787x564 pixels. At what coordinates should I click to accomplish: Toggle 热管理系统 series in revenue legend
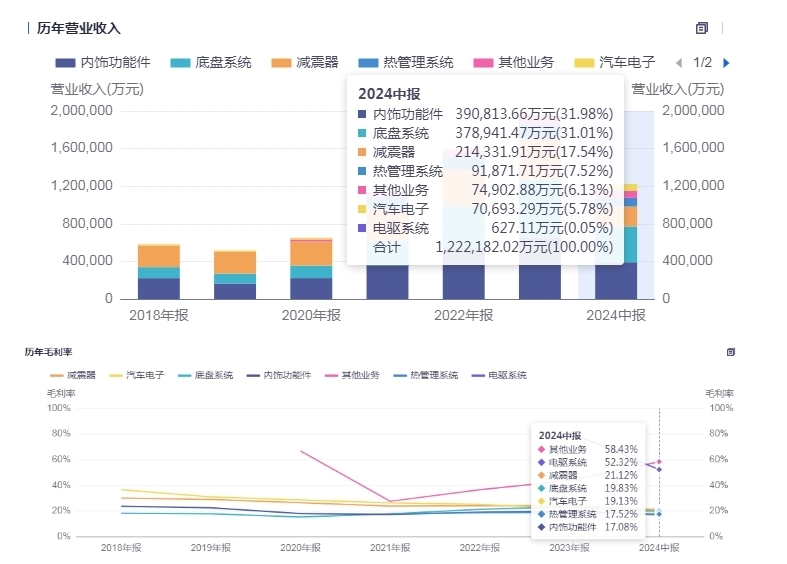[x=406, y=63]
